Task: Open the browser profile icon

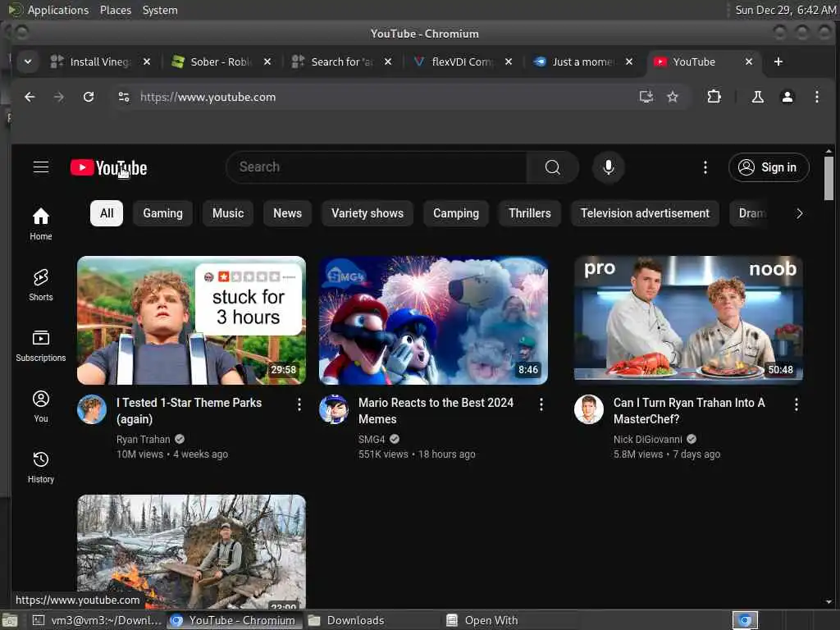Action: (787, 97)
